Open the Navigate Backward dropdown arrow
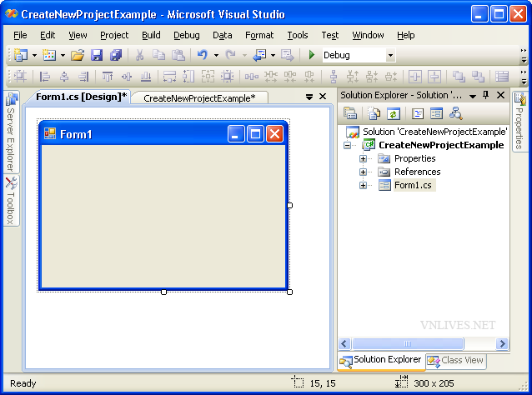532x395 pixels. pos(274,55)
